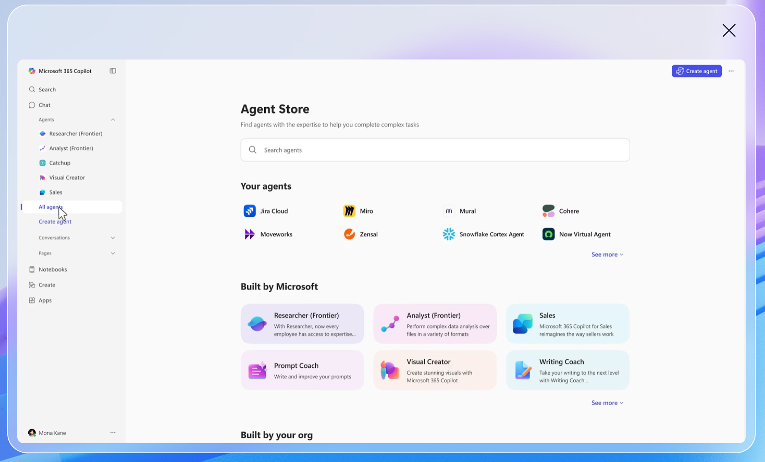Open the Miro agent icon
Image resolution: width=765 pixels, height=462 pixels.
pyautogui.click(x=349, y=211)
